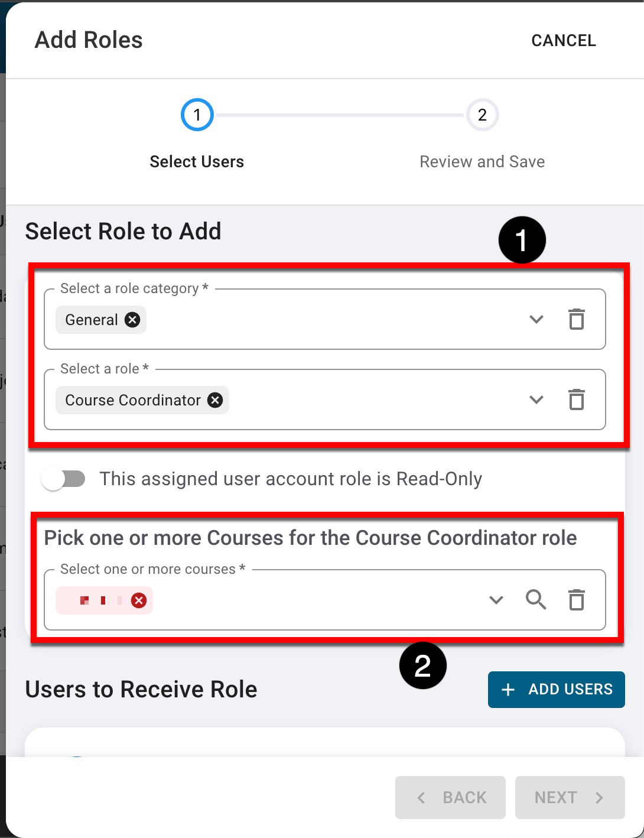This screenshot has width=644, height=838.
Task: Click inside the courses input field
Action: (319, 600)
